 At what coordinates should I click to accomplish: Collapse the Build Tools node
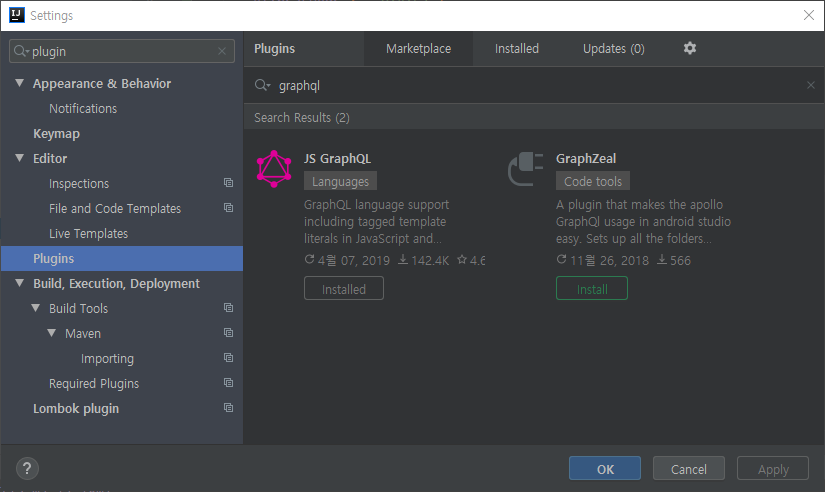(x=36, y=308)
